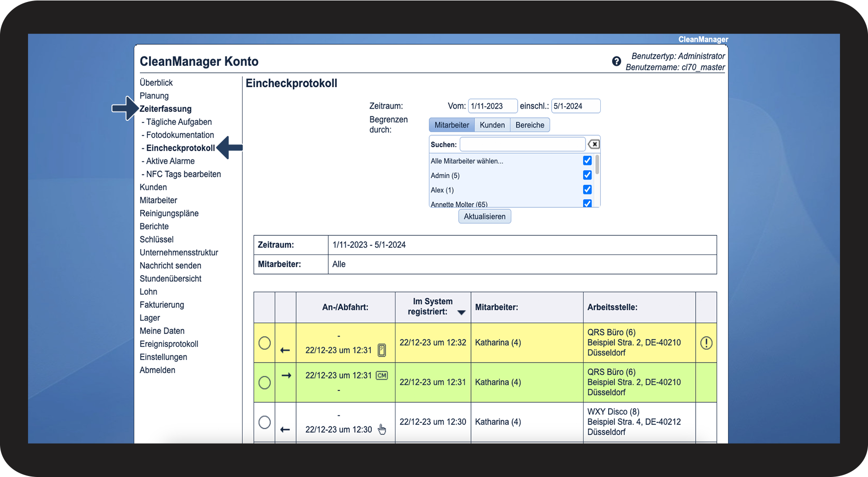Sort by the Im System registriert arrow
Screen dimensions: 868x477
tap(461, 312)
